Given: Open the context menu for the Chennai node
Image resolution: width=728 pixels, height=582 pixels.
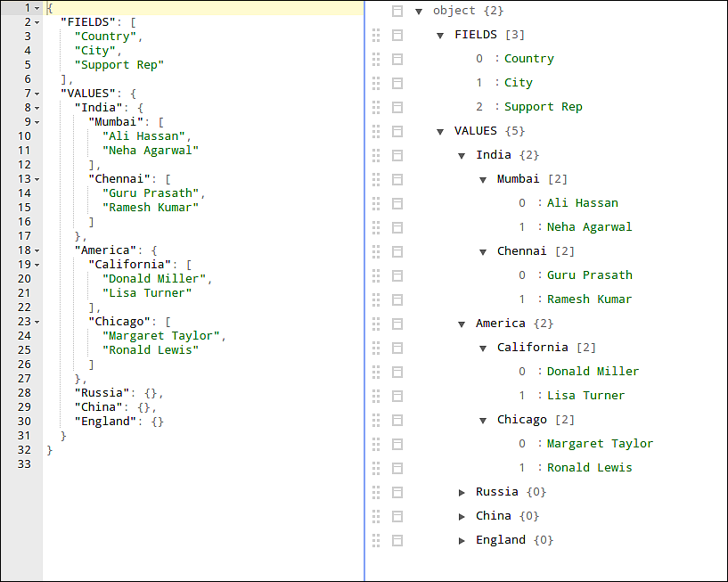Looking at the screenshot, I should pos(397,250).
